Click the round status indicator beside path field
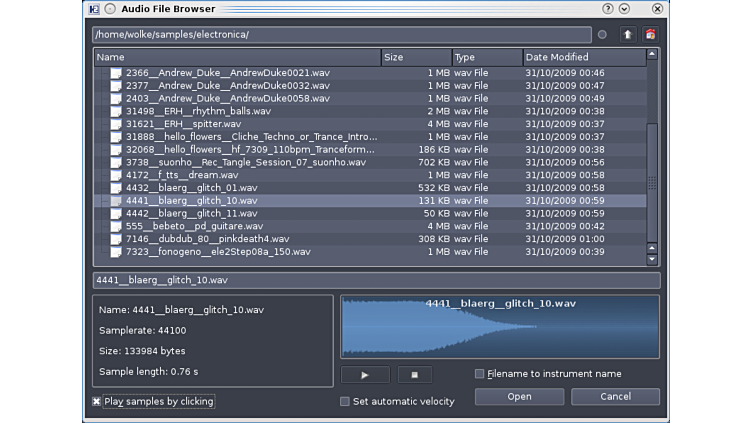This screenshot has width=752, height=423. pyautogui.click(x=602, y=35)
